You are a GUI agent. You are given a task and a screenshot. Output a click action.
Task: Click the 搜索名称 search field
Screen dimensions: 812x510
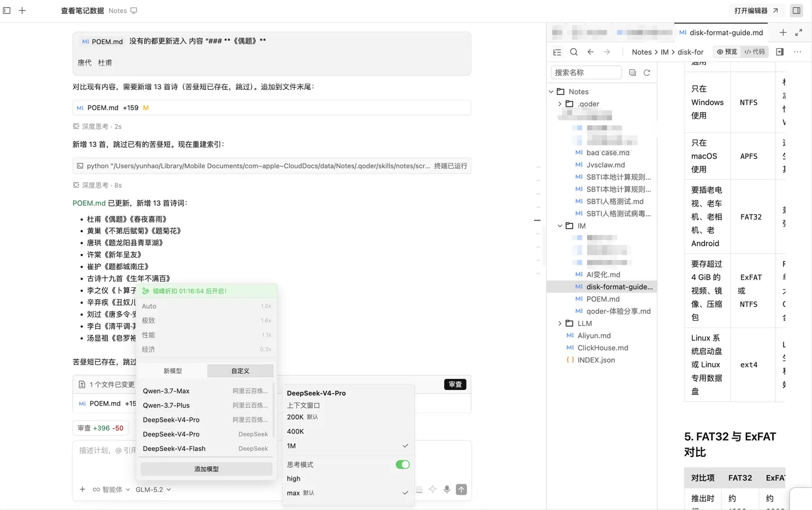pos(586,73)
